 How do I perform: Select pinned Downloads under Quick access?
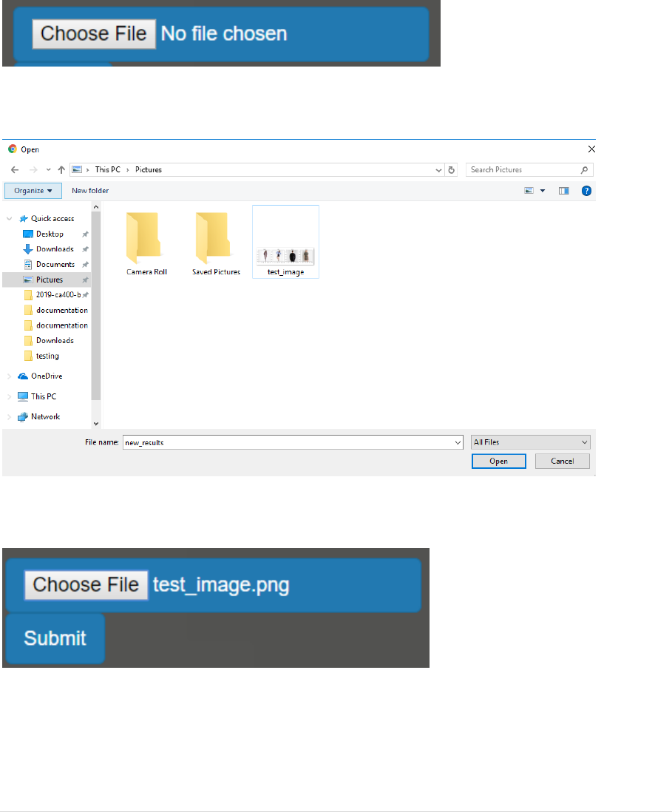click(x=55, y=249)
